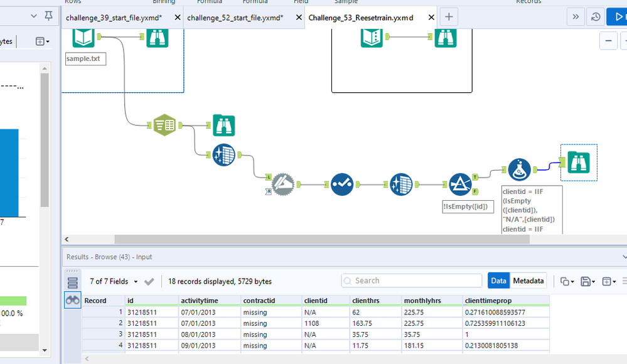The image size is (627, 364).
Task: Click the Dynamic Rename tool node
Action: (283, 185)
